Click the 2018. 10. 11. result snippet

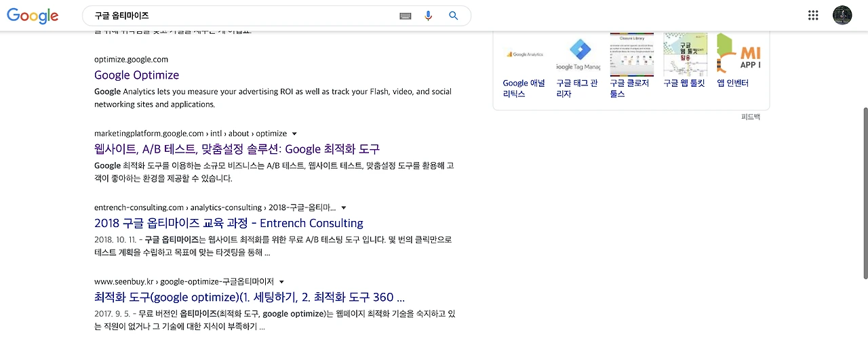coord(273,246)
